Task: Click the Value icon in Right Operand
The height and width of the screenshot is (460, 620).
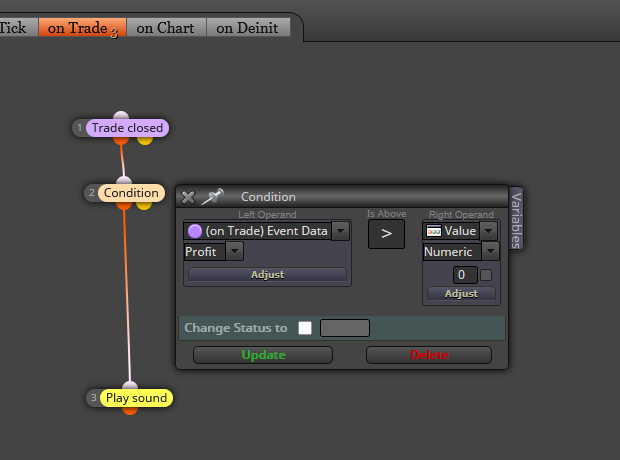Action: (x=434, y=231)
